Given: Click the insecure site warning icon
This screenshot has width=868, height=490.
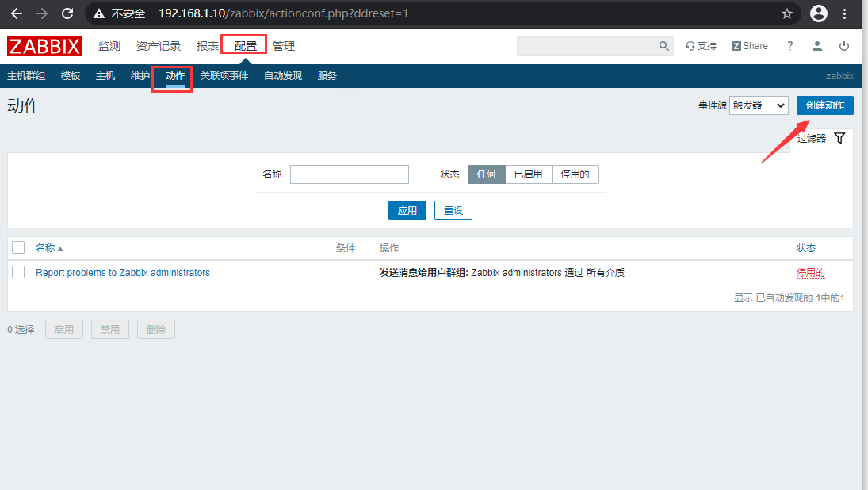Looking at the screenshot, I should point(99,13).
